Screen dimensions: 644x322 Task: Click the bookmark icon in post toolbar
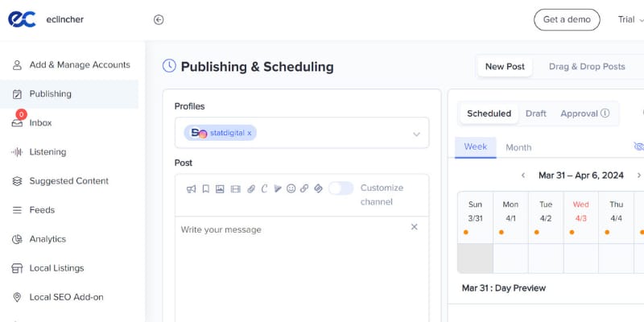[206, 189]
